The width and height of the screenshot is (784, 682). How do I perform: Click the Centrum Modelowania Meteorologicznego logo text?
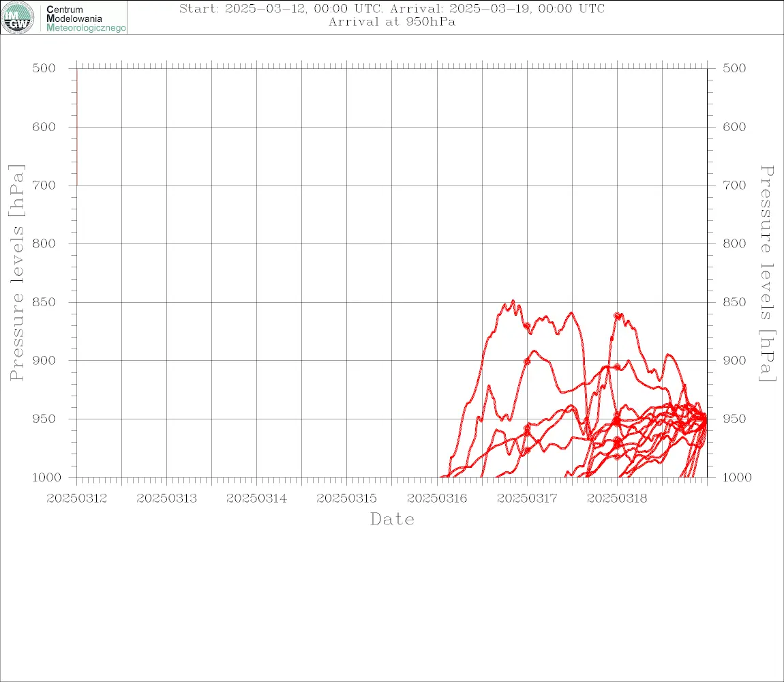point(85,18)
